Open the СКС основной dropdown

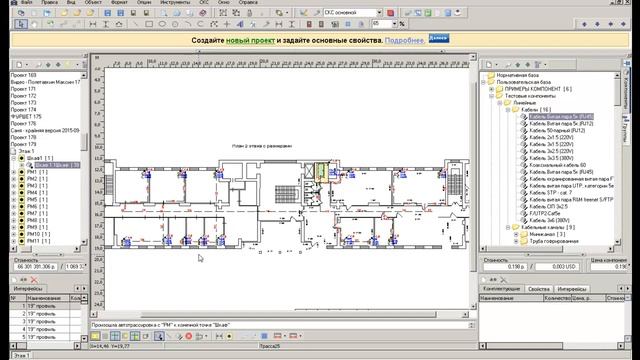[x=379, y=13]
